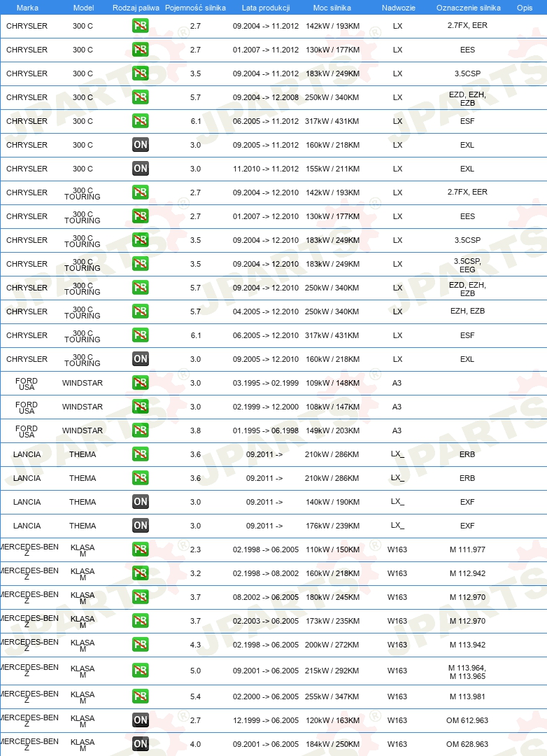Select the date range 02.1999 -> 12.2000

pos(266,407)
